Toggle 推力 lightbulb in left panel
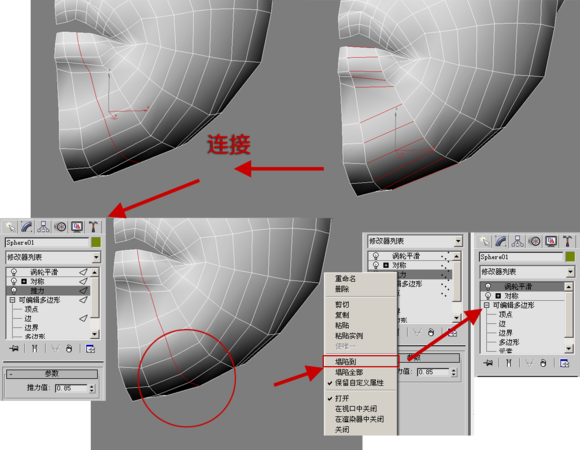Screen dimensions: 580x450 click(x=14, y=291)
